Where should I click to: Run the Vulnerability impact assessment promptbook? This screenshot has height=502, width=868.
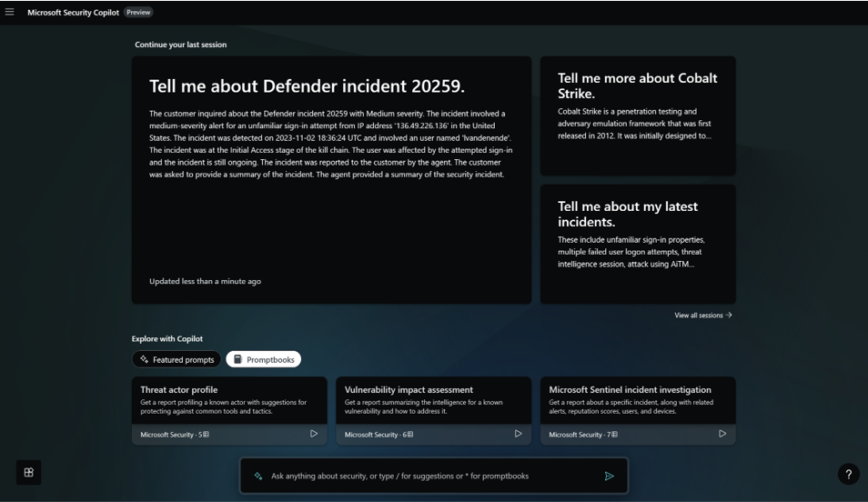click(518, 434)
